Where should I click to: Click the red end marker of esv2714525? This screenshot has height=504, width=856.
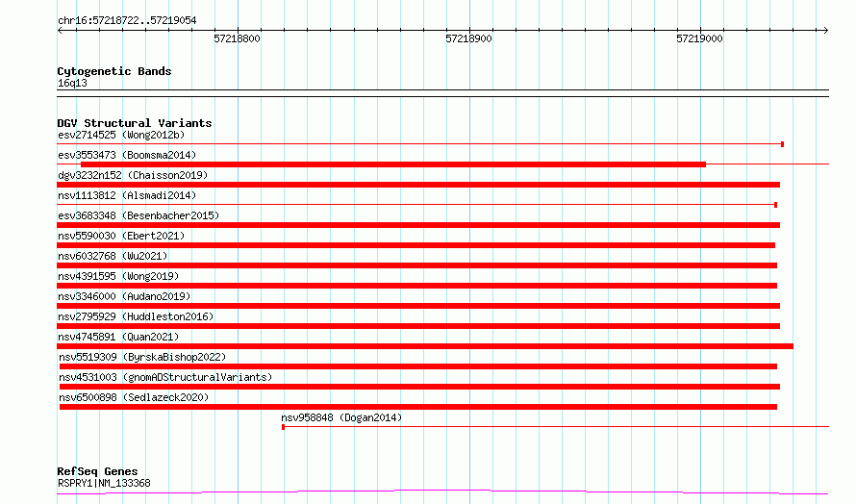[x=782, y=144]
